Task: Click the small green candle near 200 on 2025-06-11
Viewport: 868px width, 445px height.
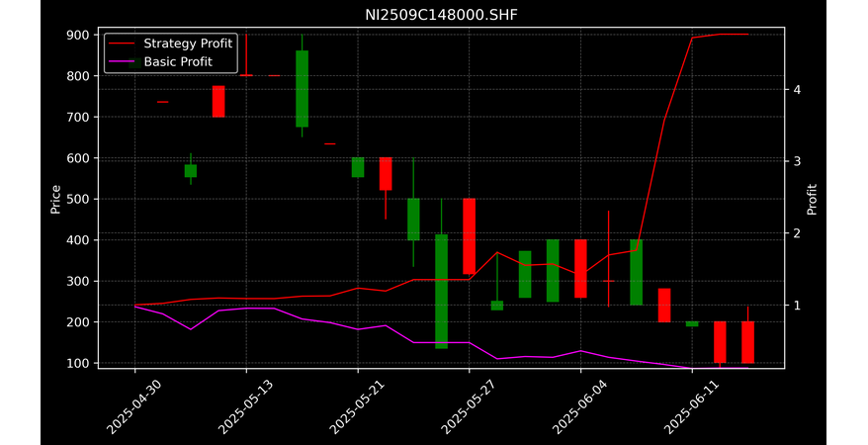Action: [692, 323]
